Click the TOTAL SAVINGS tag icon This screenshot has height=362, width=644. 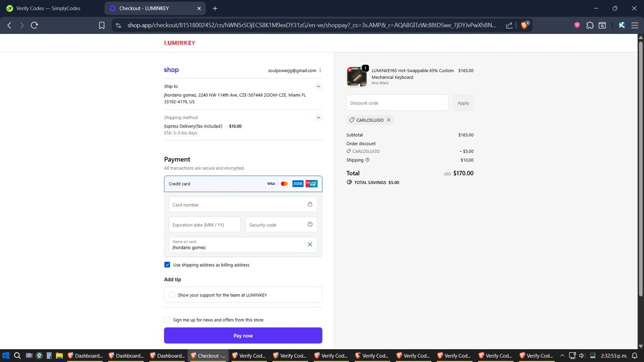tap(349, 182)
